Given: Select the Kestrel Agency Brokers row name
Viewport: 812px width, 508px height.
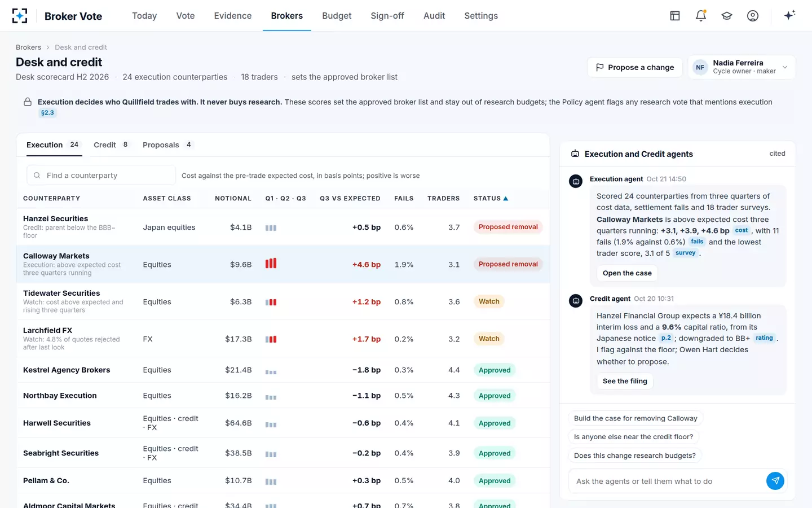Looking at the screenshot, I should 67,370.
